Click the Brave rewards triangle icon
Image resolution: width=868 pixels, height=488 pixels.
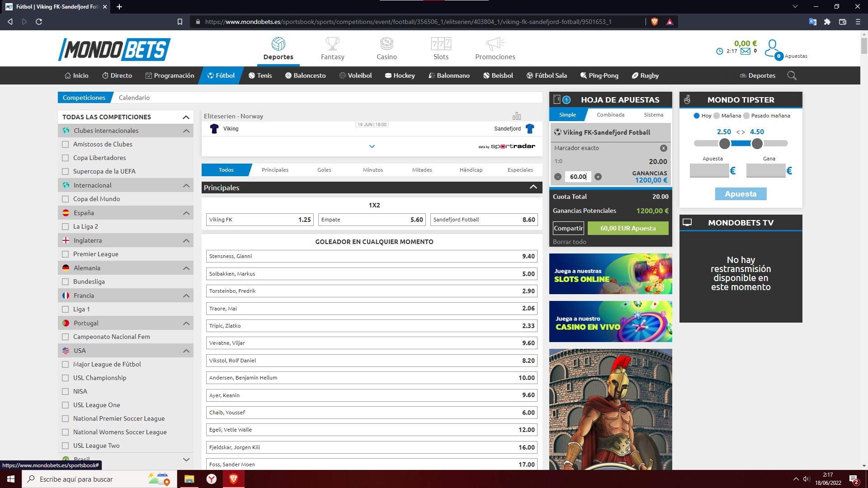670,22
